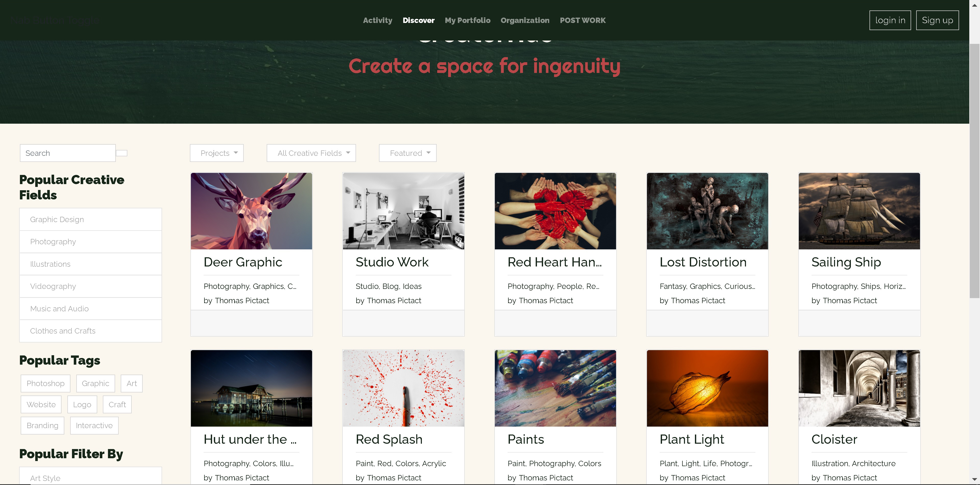Go to the Discover nav item
980x485 pixels.
(x=419, y=20)
